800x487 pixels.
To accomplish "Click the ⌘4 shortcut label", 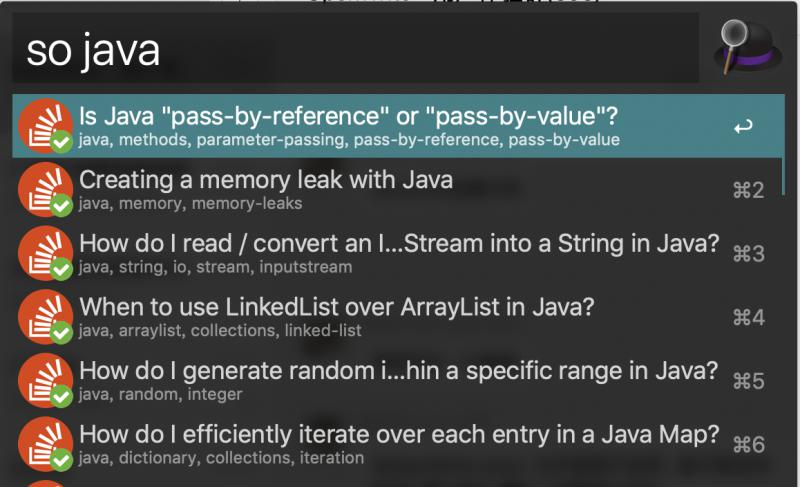I will point(748,318).
